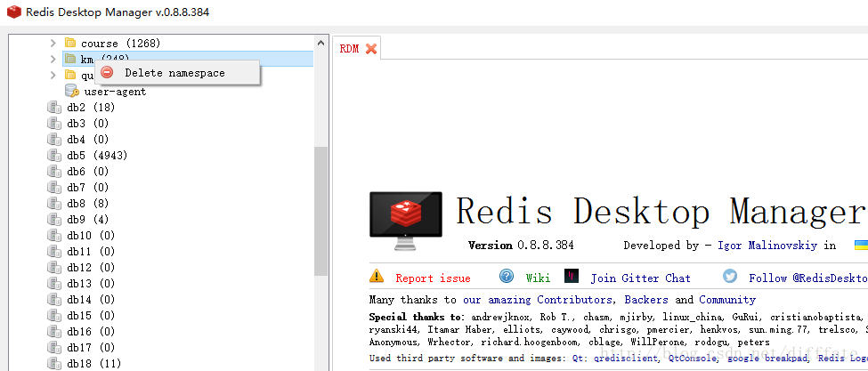This screenshot has width=868, height=371.
Task: Click the db5 database icon
Action: tap(54, 156)
